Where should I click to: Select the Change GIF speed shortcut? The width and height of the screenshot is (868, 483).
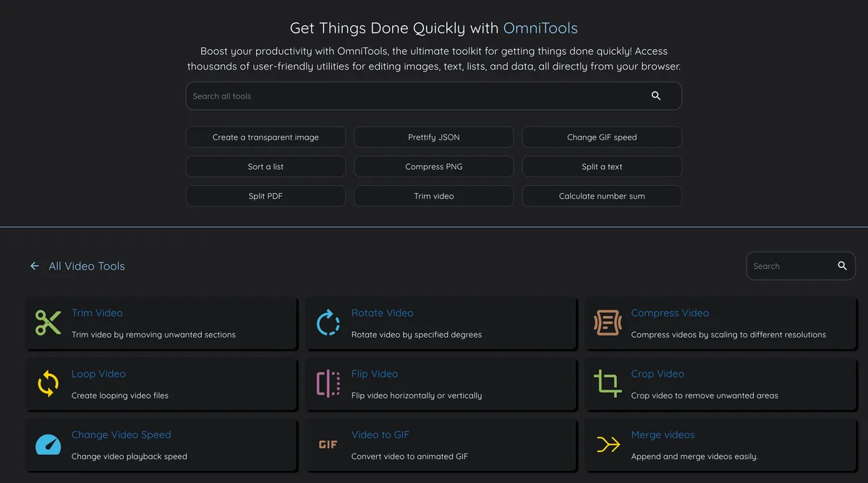click(602, 137)
